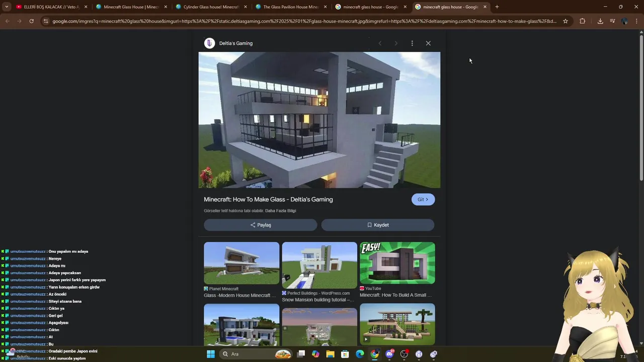Open the three-dot more options menu in preview
This screenshot has height=362, width=644.
412,43
